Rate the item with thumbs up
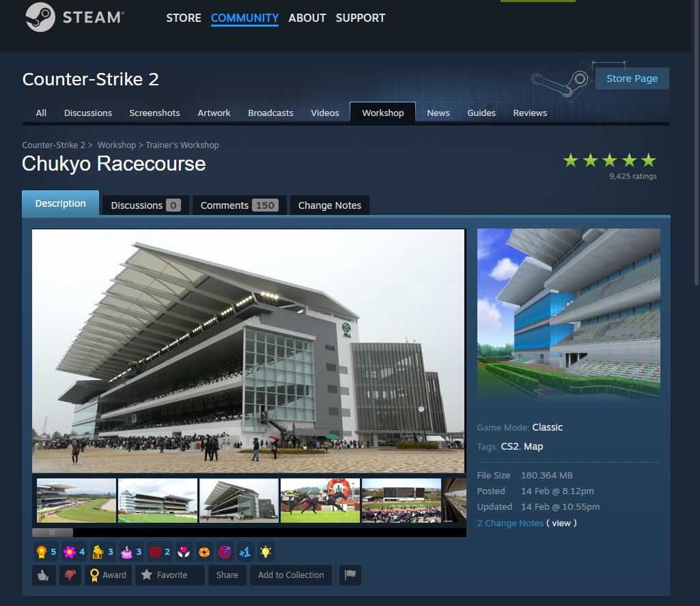 [44, 575]
